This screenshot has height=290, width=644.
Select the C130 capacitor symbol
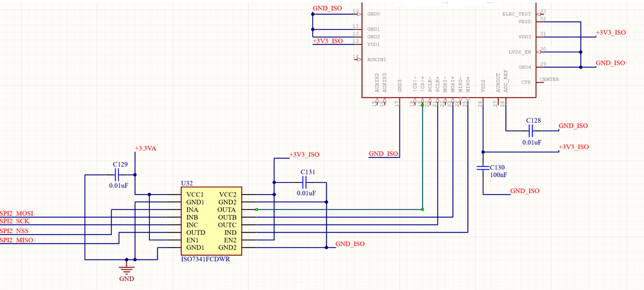click(483, 167)
